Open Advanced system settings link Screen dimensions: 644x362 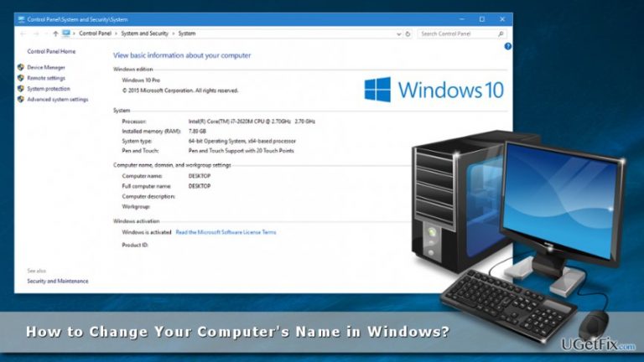point(58,100)
